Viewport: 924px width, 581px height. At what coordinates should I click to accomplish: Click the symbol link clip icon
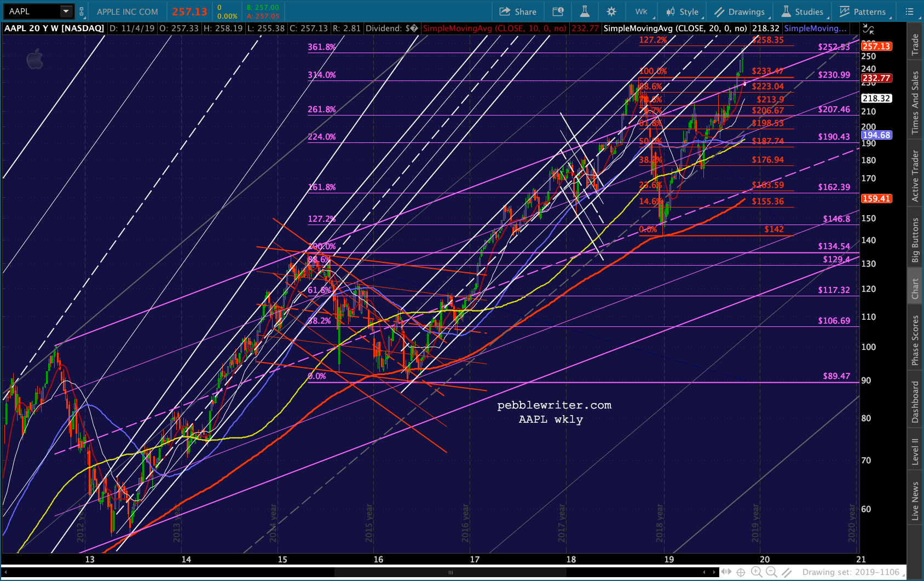coord(82,11)
